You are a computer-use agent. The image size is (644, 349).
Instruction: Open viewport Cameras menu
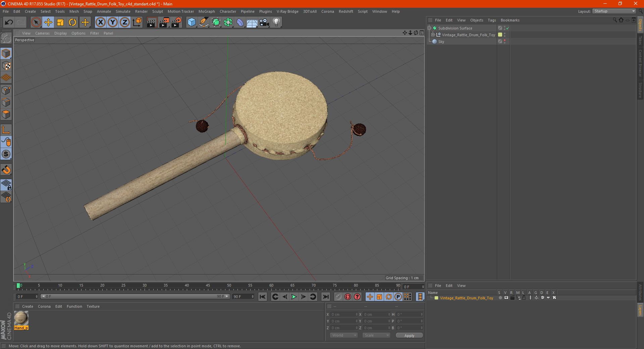(42, 33)
